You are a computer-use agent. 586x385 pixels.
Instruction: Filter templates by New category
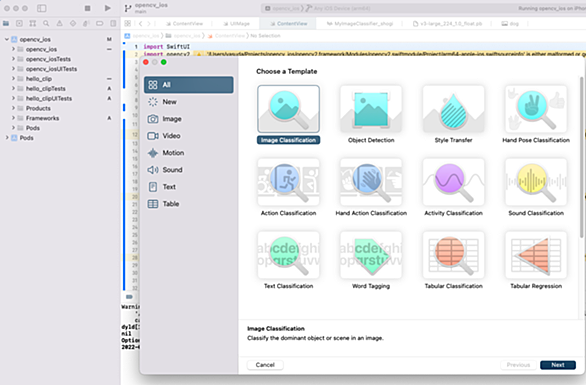pyautogui.click(x=189, y=102)
